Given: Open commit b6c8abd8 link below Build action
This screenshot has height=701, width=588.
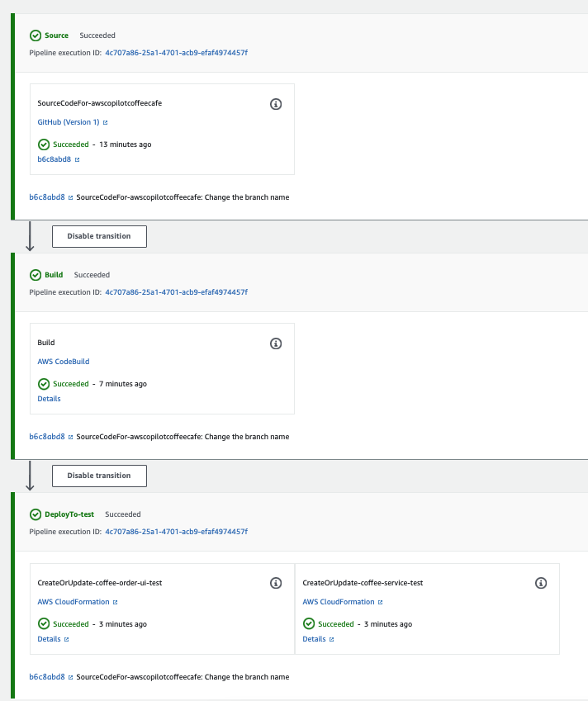Looking at the screenshot, I should (46, 437).
